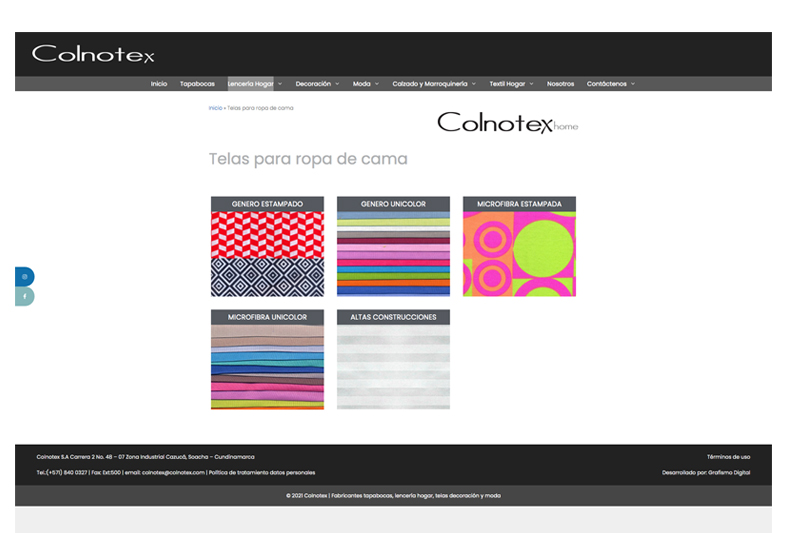This screenshot has height=533, width=800.
Task: Open the Genero Unicolor fabric tile
Action: point(393,246)
